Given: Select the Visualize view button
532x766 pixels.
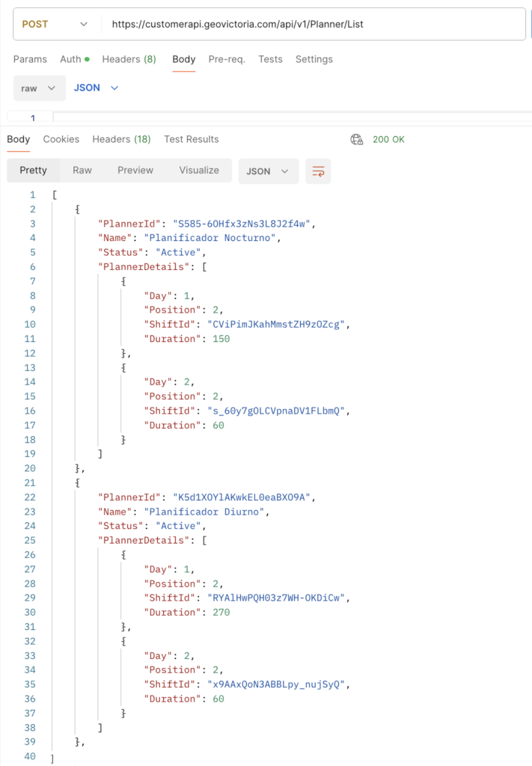Looking at the screenshot, I should tap(199, 170).
